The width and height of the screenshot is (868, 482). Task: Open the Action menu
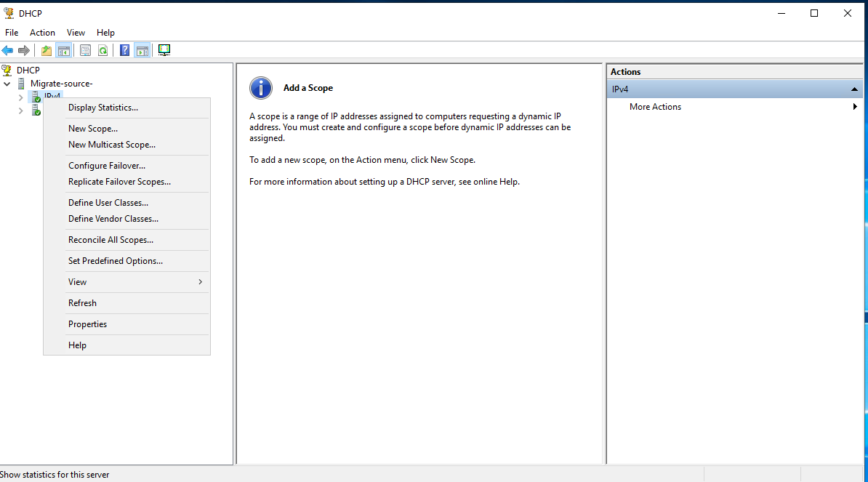coord(42,32)
